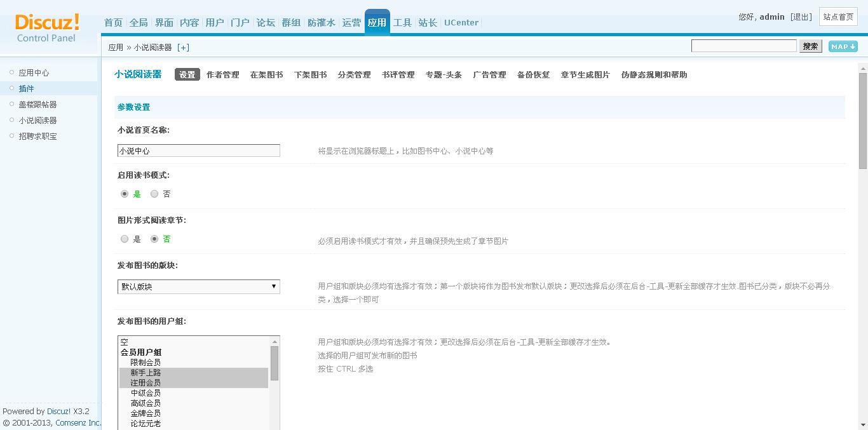Select 否 for 图片形式阅读章节

[154, 239]
